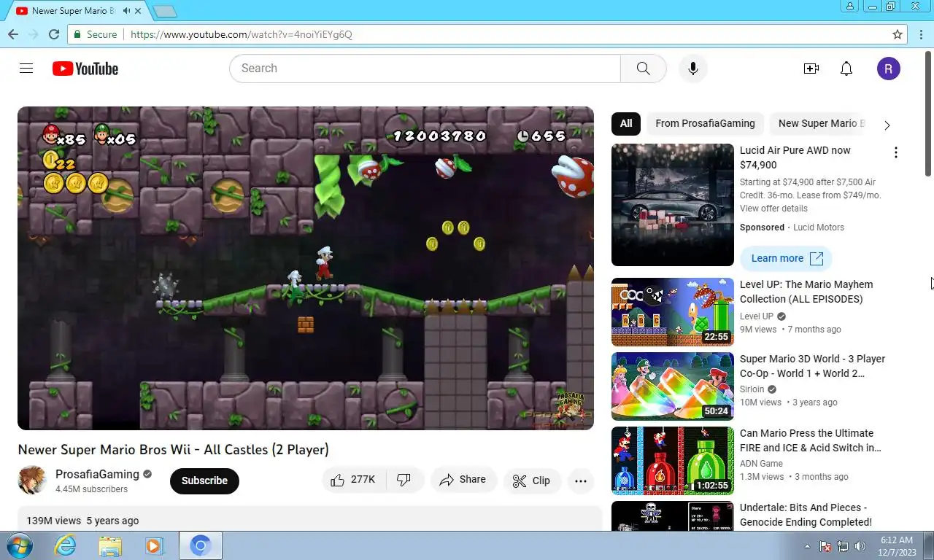
Task: Open Lucid Air ad options menu
Action: tap(895, 152)
